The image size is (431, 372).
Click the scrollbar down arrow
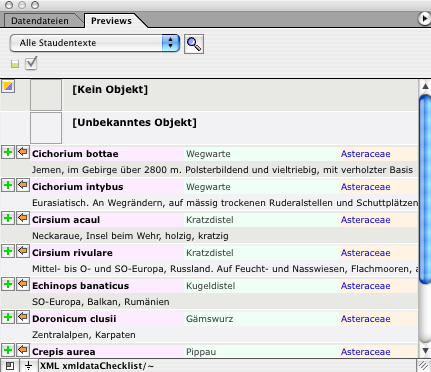click(425, 350)
